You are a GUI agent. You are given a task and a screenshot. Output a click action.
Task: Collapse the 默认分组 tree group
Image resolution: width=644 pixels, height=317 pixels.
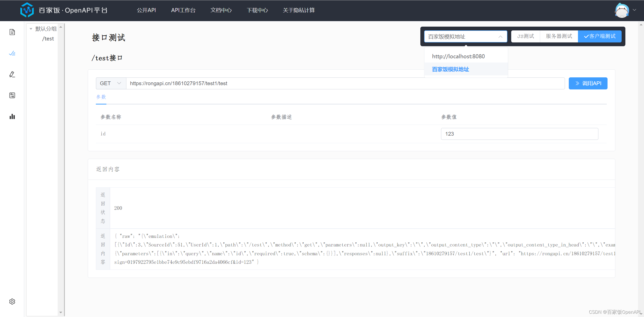[x=31, y=29]
